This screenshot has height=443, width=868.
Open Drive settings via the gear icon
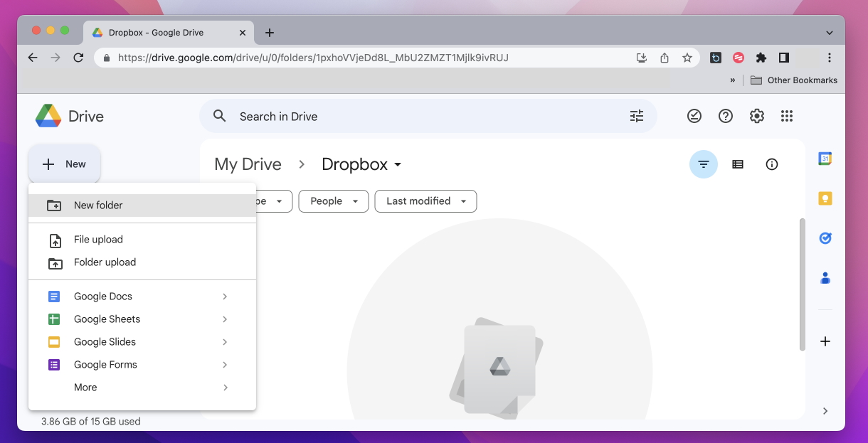coord(756,116)
